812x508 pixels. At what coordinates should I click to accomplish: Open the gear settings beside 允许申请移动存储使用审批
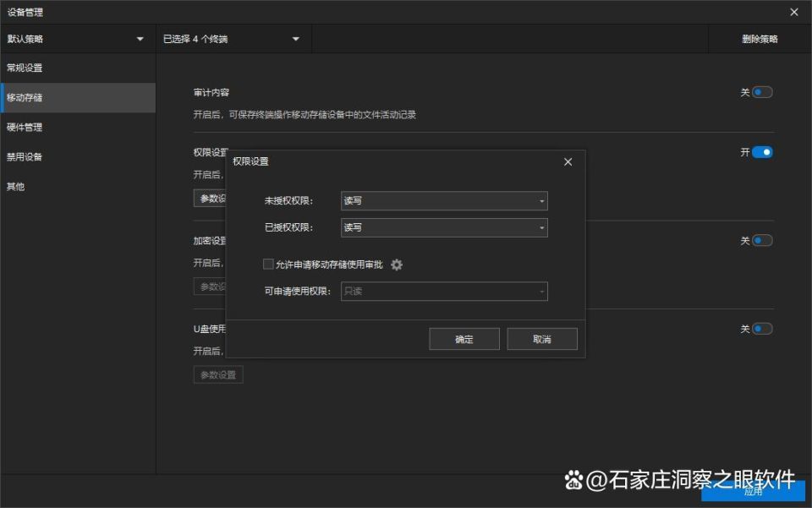tap(397, 265)
